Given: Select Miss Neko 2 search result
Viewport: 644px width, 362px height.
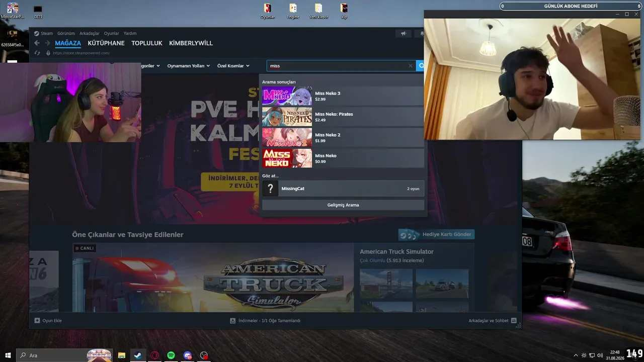Looking at the screenshot, I should coord(343,137).
